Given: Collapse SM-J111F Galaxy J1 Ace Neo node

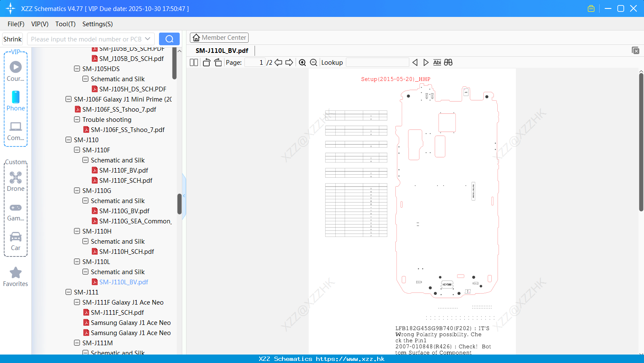Looking at the screenshot, I should click(x=77, y=302).
